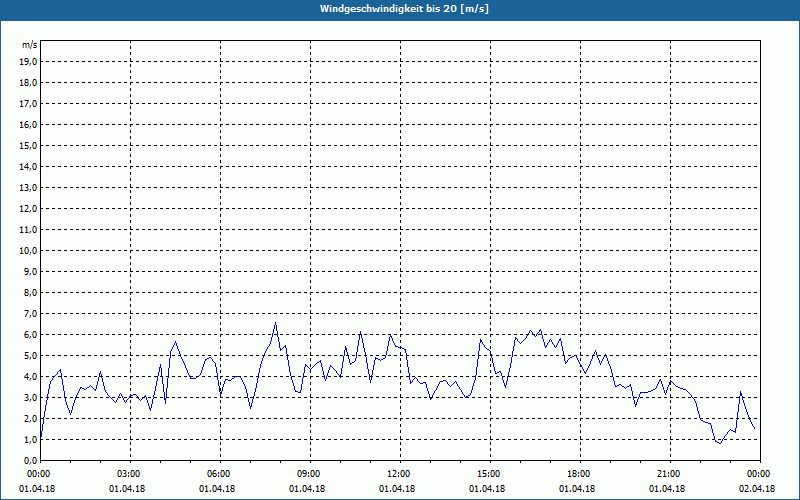This screenshot has height=500, width=800.
Task: Select the 00:00 time label above 01.04.18
Action: point(38,474)
